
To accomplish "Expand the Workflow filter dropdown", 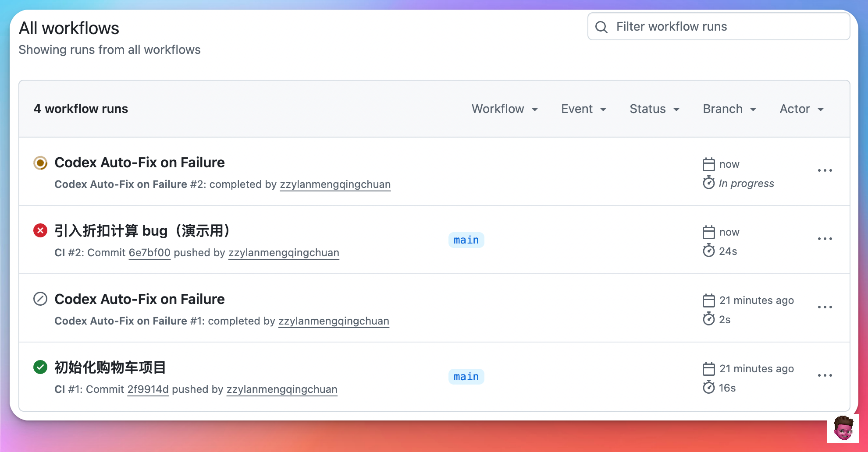I will (505, 109).
